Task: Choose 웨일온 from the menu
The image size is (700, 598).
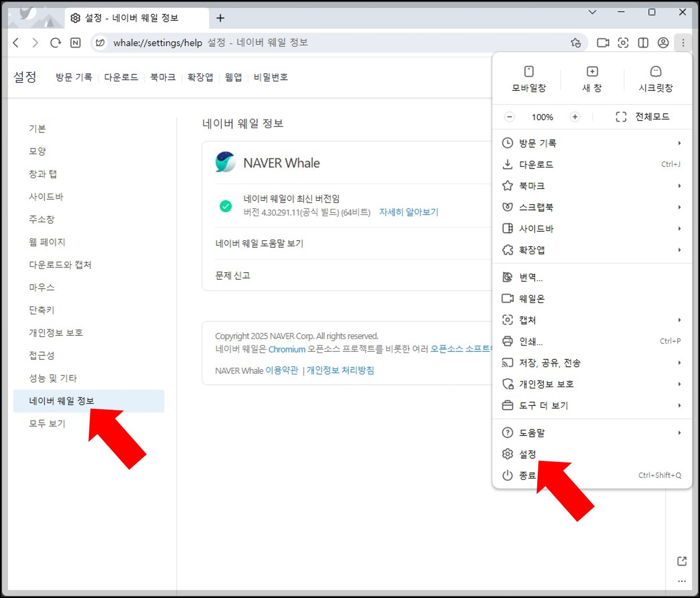Action: point(592,299)
